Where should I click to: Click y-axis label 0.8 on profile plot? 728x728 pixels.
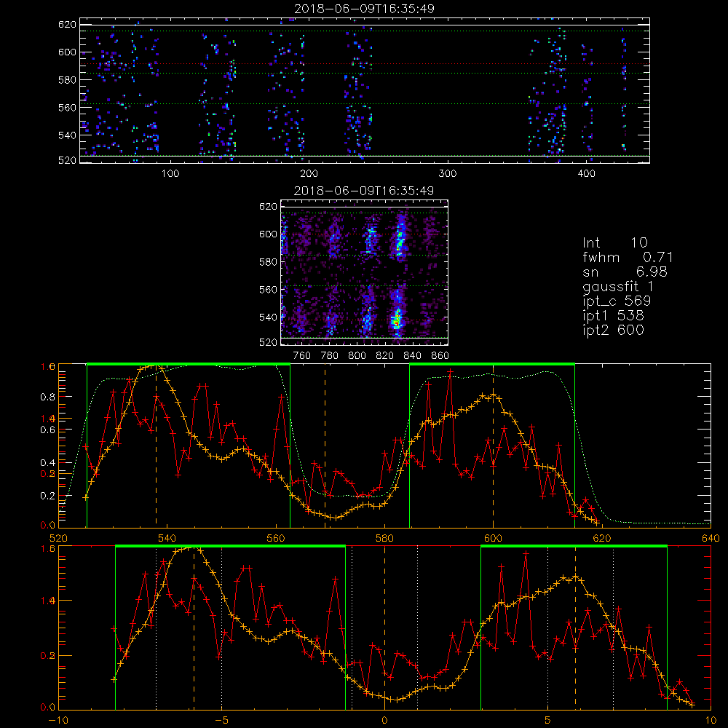pos(47,397)
